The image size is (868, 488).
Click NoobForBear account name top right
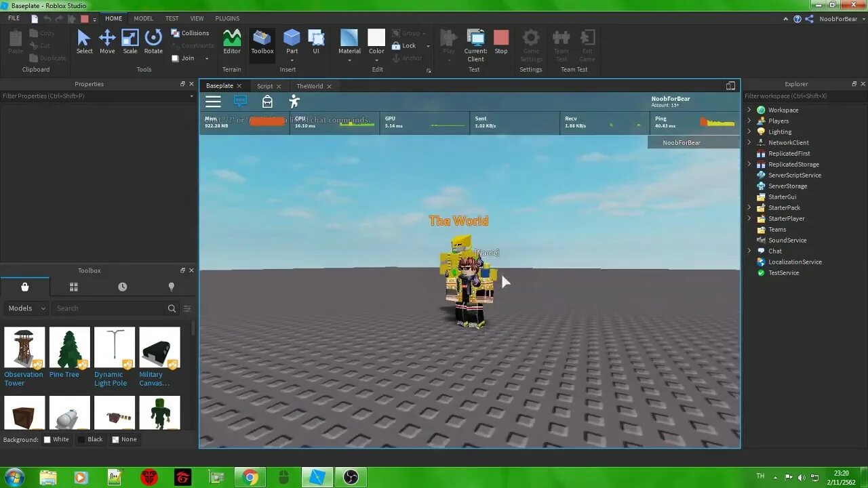point(838,19)
